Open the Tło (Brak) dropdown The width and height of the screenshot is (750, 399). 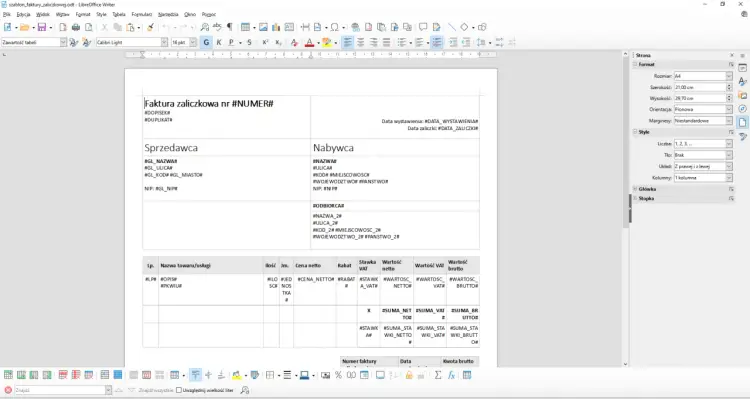729,155
